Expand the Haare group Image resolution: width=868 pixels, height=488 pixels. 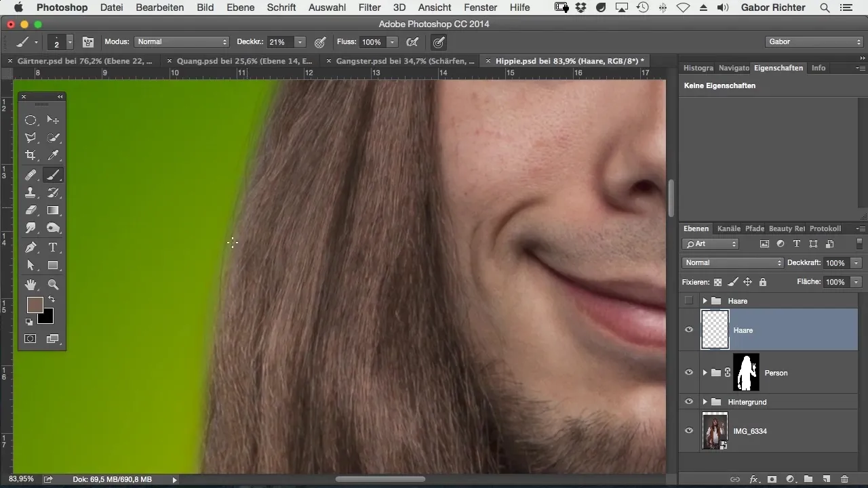point(705,300)
